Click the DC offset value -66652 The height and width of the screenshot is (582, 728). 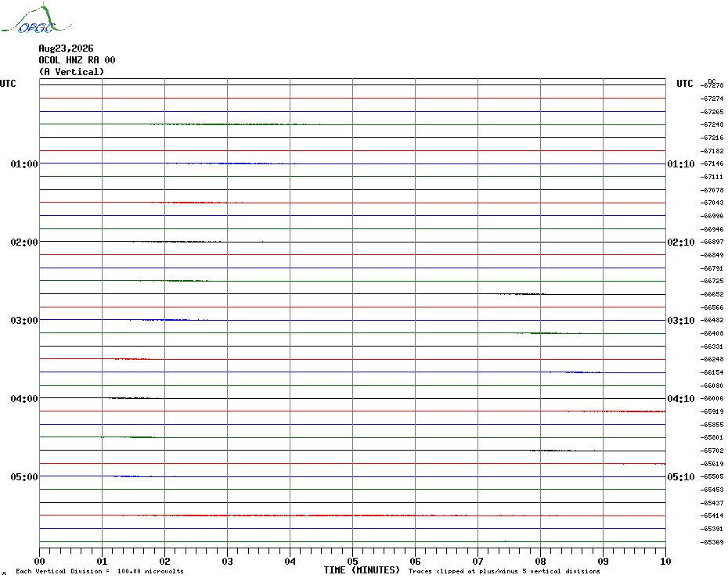point(712,294)
